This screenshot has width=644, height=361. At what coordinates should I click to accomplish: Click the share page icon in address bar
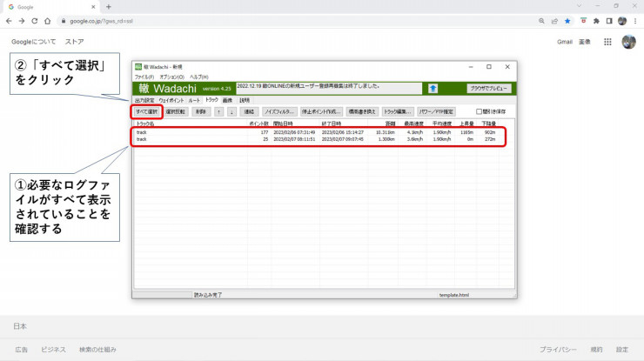tap(554, 21)
